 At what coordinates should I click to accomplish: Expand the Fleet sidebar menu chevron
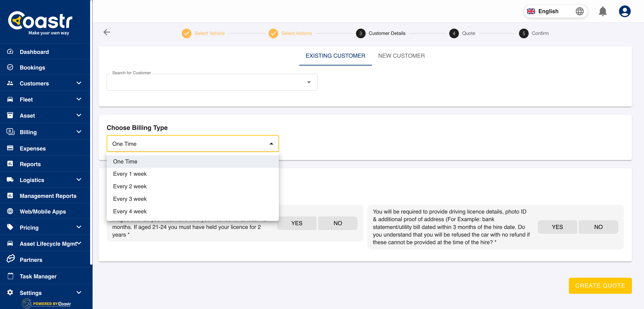coord(79,99)
